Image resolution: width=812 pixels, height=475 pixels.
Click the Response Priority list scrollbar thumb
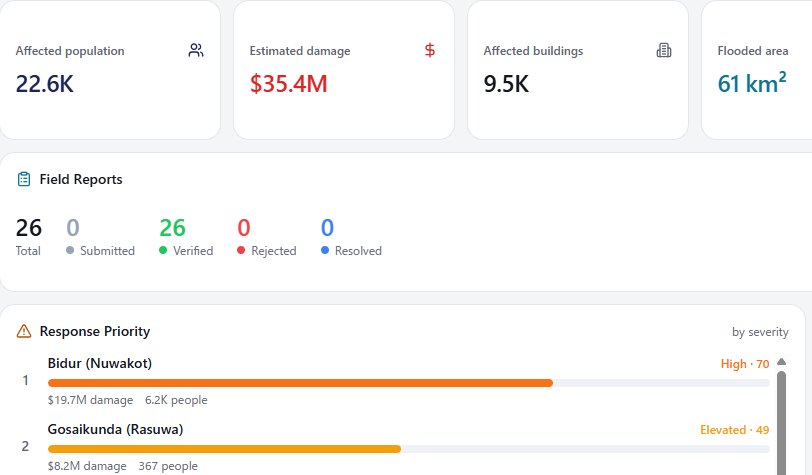(x=781, y=423)
